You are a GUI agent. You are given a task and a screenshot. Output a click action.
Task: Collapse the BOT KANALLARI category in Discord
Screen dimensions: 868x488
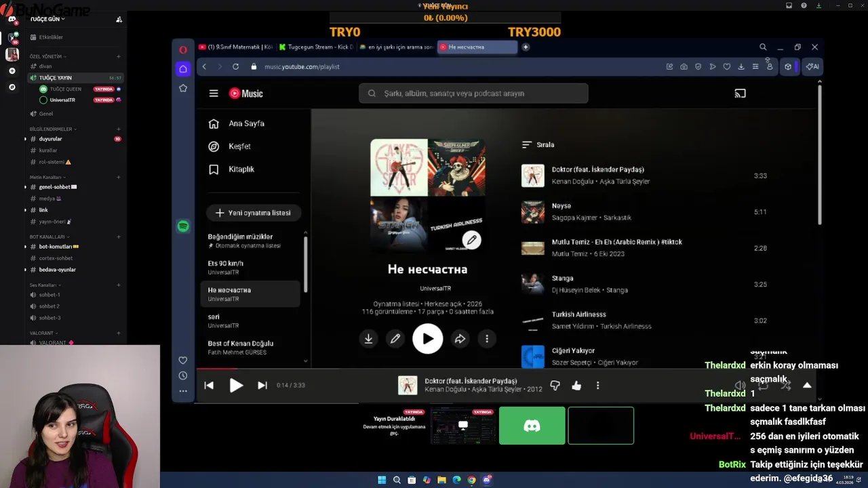click(49, 237)
